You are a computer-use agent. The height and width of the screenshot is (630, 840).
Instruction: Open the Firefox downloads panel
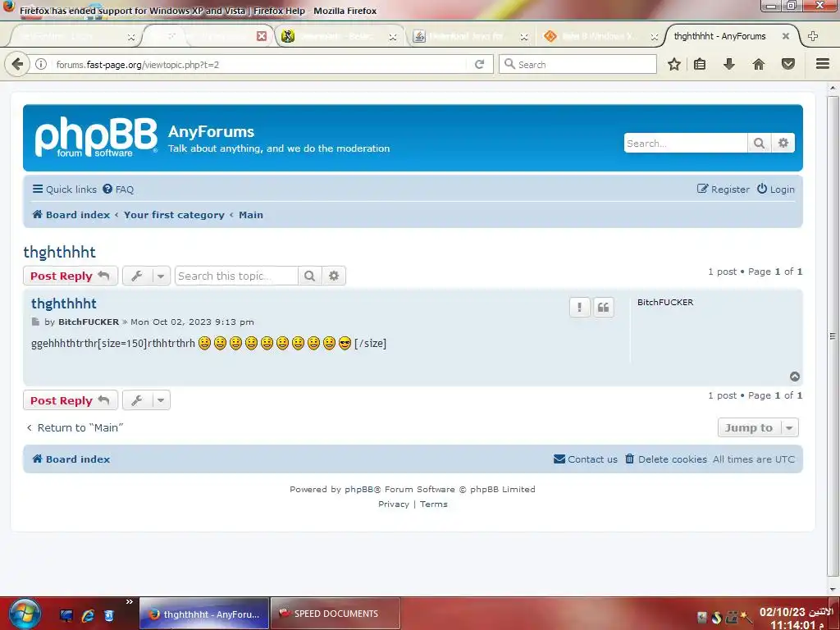(x=729, y=65)
